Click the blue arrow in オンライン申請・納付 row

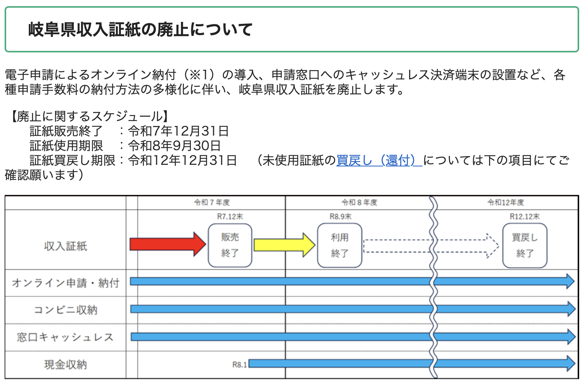(x=352, y=282)
